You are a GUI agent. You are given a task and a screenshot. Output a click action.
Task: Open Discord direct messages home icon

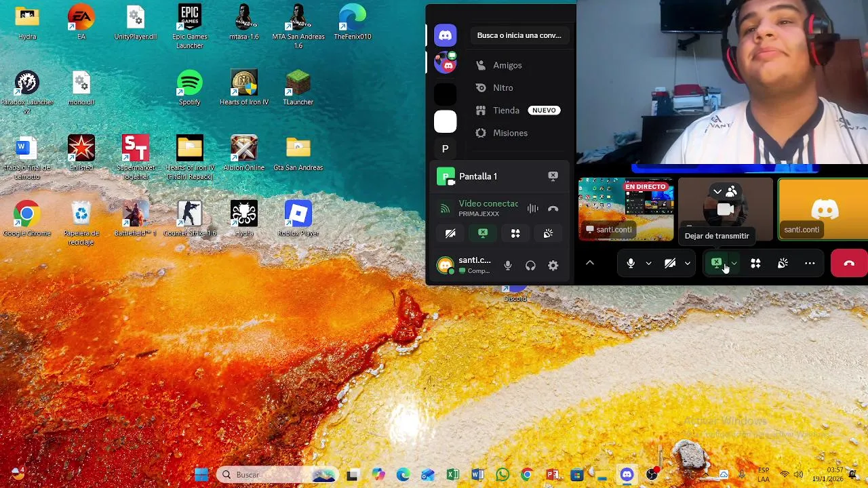446,35
